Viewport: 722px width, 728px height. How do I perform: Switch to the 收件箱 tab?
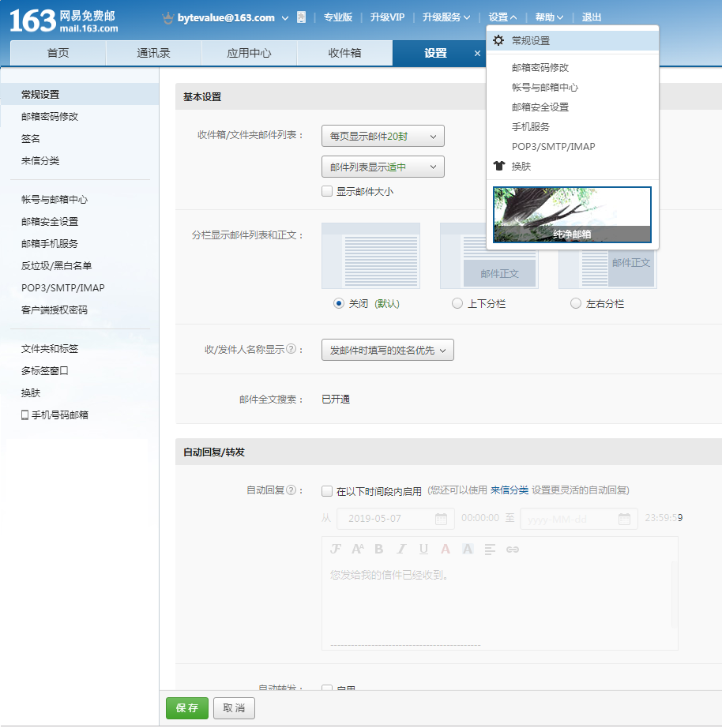pos(344,53)
